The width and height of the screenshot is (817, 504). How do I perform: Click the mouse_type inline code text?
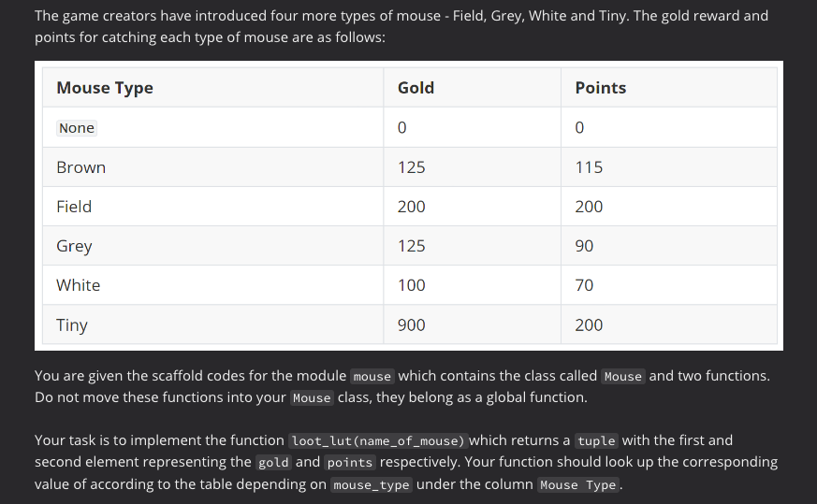click(372, 484)
